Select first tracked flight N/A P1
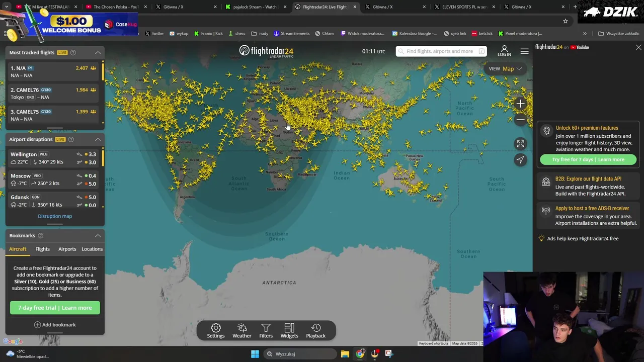Image resolution: width=644 pixels, height=362 pixels. (x=53, y=72)
